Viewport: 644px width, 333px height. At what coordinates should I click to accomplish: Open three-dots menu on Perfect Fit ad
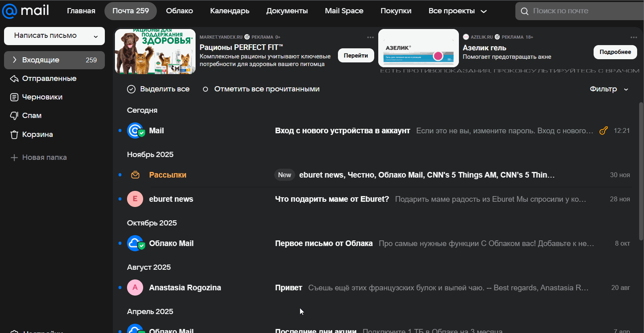[370, 37]
